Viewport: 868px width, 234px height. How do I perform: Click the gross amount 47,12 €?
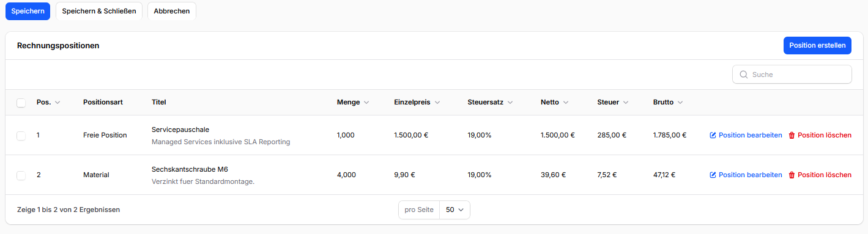[664, 175]
